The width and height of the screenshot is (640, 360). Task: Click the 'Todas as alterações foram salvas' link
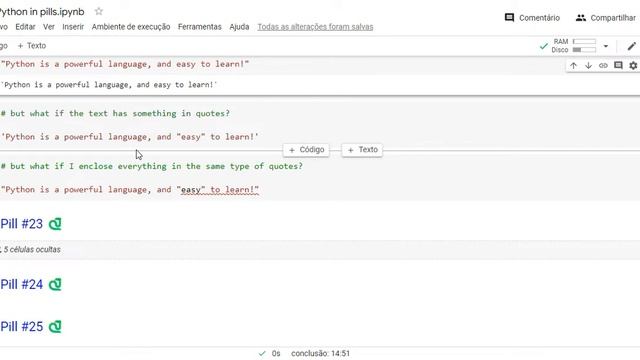pyautogui.click(x=315, y=27)
